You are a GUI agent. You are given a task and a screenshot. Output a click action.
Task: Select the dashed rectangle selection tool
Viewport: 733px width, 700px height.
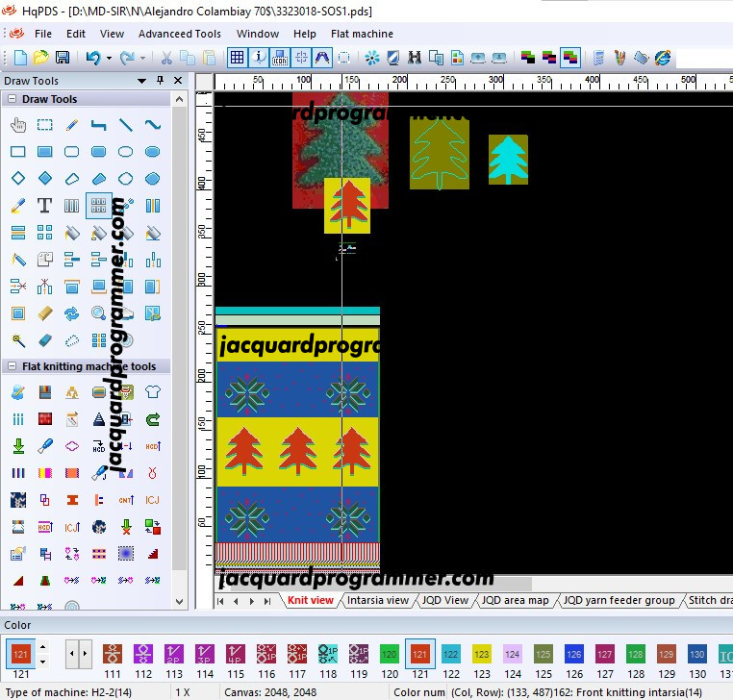45,125
